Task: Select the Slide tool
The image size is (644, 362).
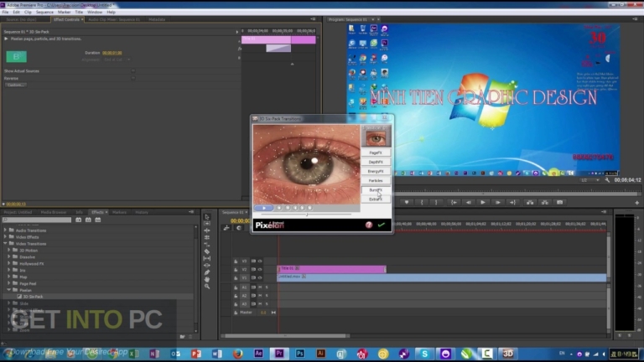Action: 207,266
